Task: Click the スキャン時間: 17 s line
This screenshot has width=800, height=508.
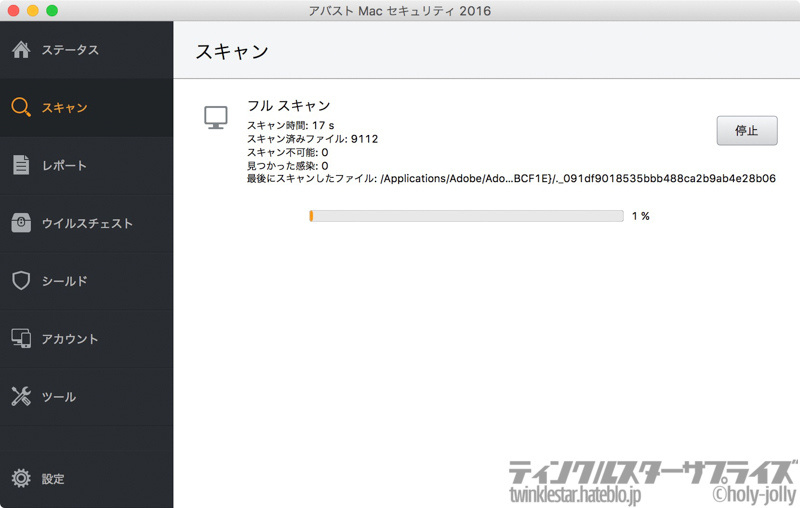Action: 291,125
